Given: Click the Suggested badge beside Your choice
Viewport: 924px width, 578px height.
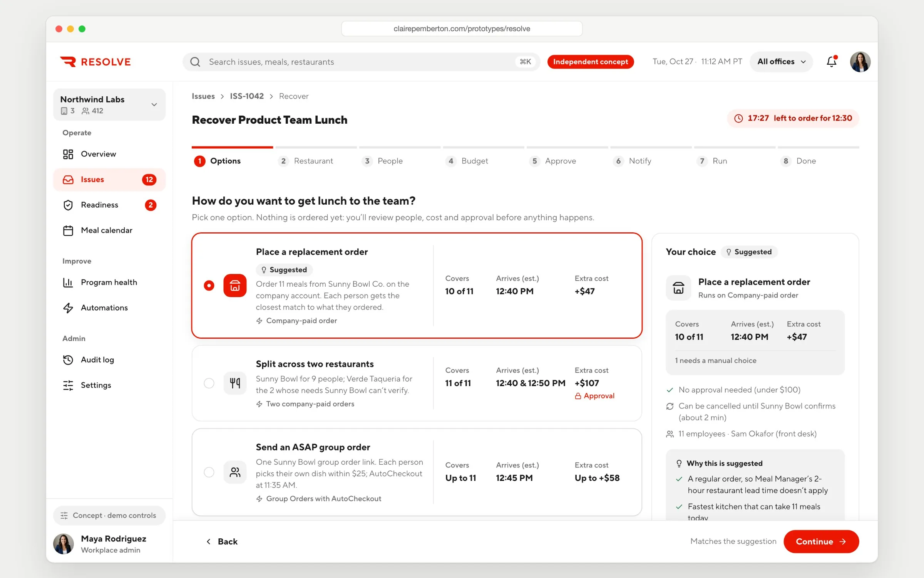Looking at the screenshot, I should click(x=749, y=252).
